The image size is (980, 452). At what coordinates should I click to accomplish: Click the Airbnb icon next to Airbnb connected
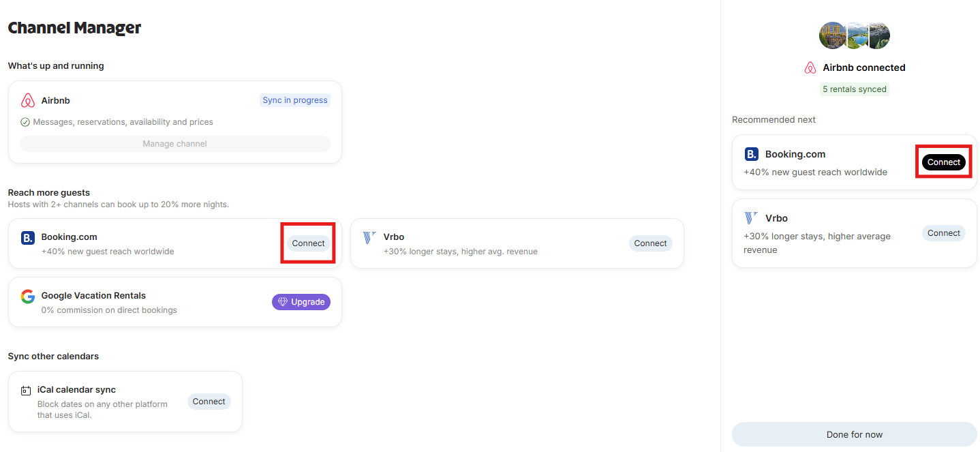[x=810, y=67]
